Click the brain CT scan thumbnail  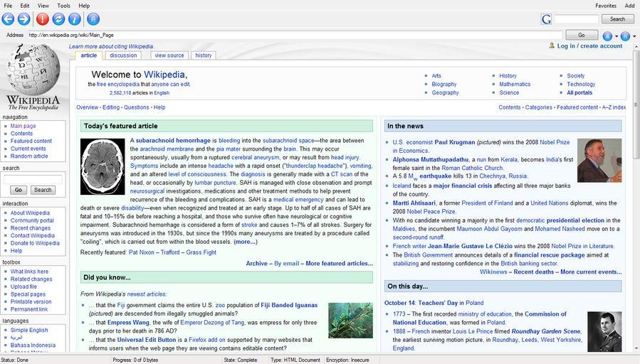point(103,166)
